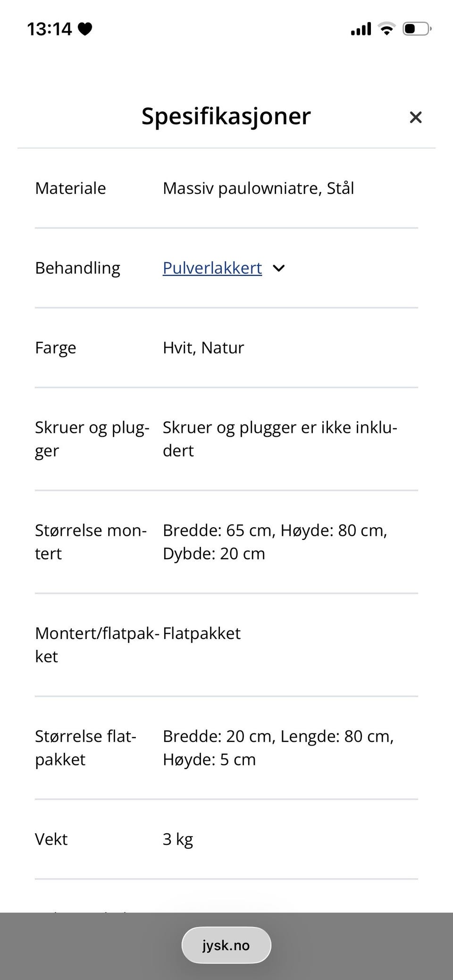Select the Hvit, Natur color value

coord(203,348)
